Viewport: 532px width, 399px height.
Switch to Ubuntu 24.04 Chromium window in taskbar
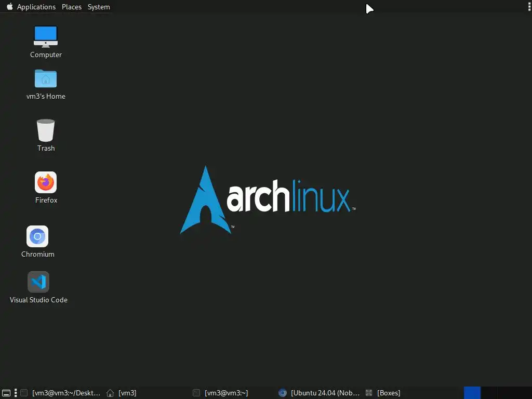[319, 393]
